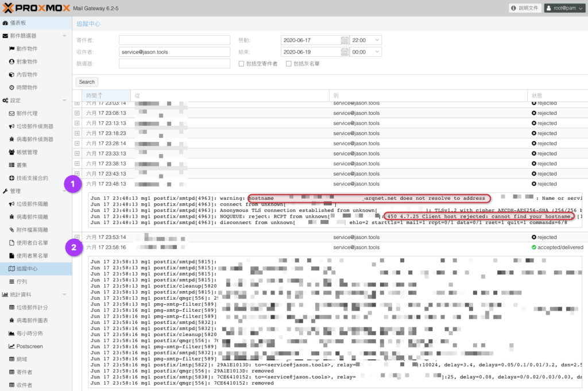This screenshot has width=588, height=391.
Task: Collapse the 設定 sidebar section
Action: coord(64,100)
